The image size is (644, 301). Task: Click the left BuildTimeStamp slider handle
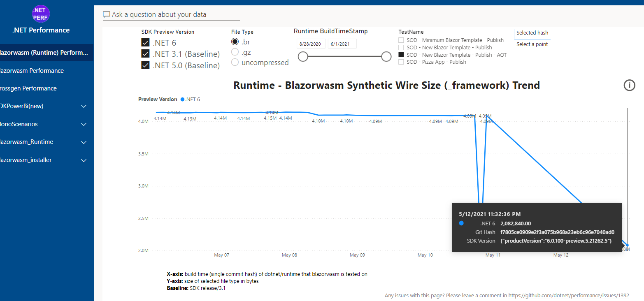click(x=303, y=56)
